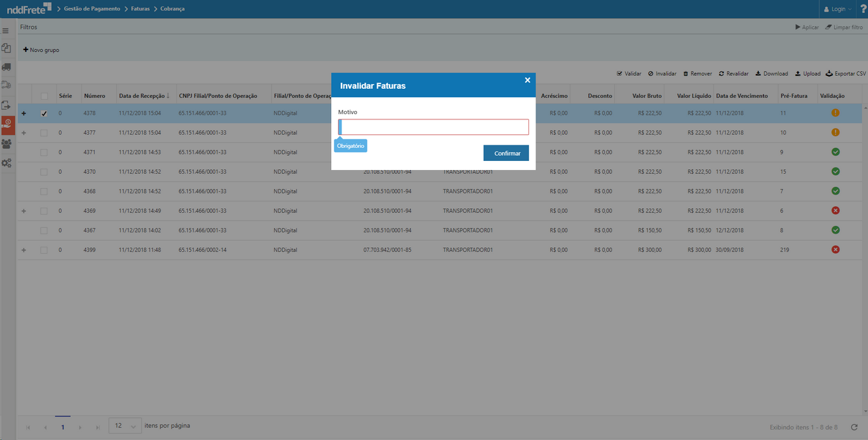Uncheck the checkbox for invoice 4378
The width and height of the screenshot is (868, 440).
pos(44,114)
